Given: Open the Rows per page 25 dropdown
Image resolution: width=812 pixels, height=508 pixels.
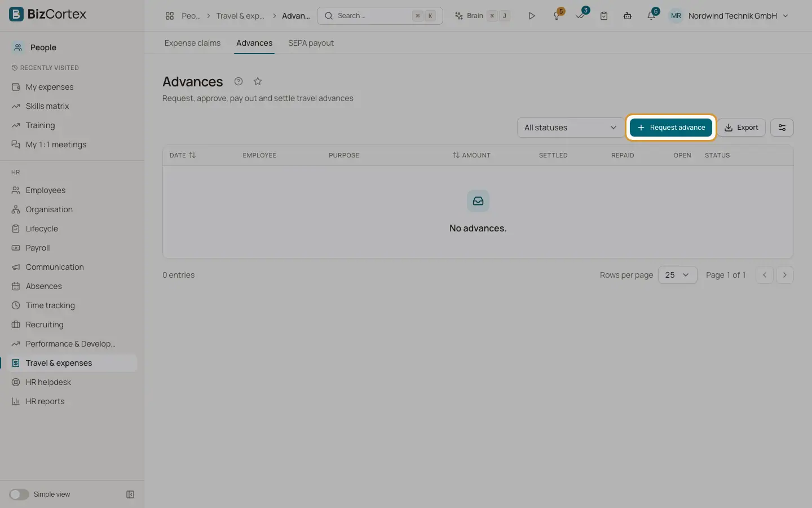Looking at the screenshot, I should coord(678,275).
